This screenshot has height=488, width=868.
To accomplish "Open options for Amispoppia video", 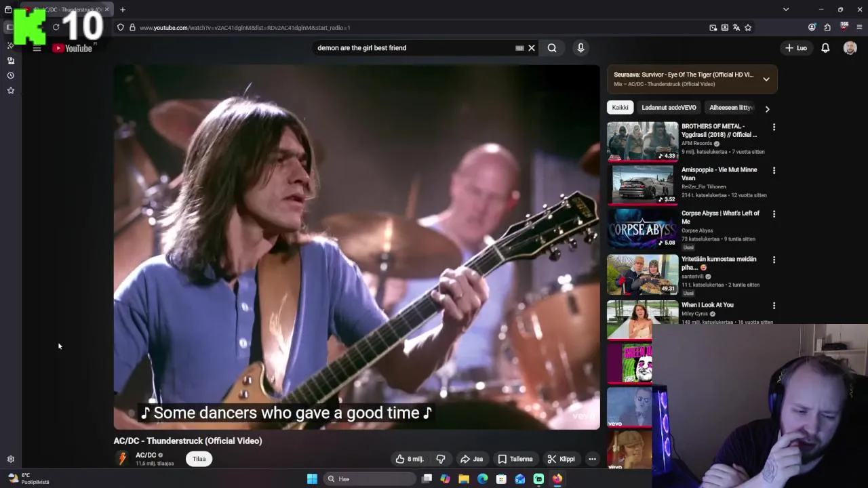I will (x=774, y=170).
